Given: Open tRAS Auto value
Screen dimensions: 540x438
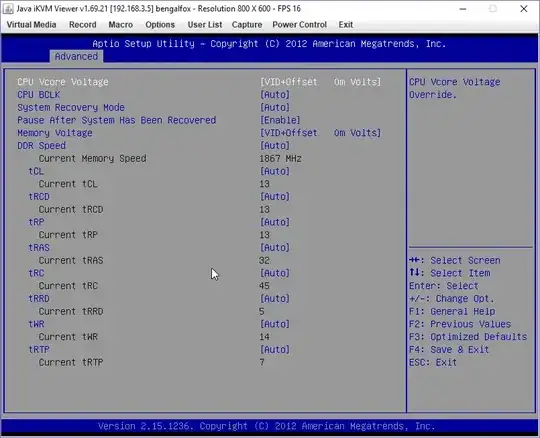Looking at the screenshot, I should (275, 248).
